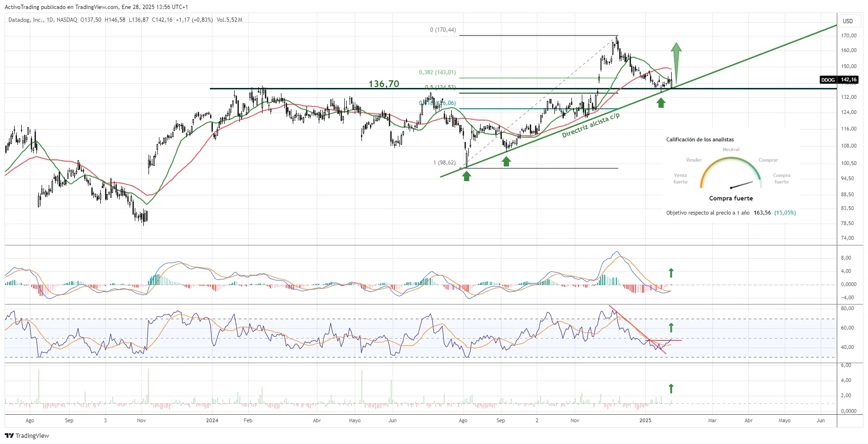
Task: Click the 'Directriz alcista c/p' trendline text
Action: coord(590,125)
